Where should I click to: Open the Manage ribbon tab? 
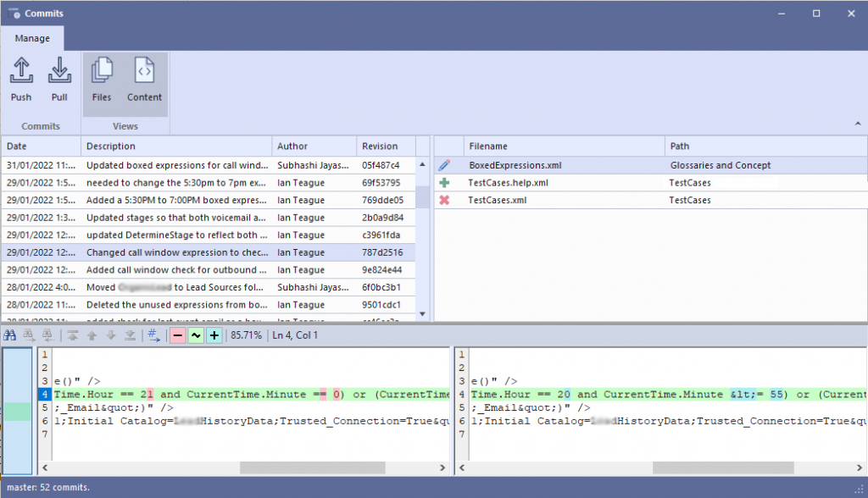pyautogui.click(x=32, y=38)
